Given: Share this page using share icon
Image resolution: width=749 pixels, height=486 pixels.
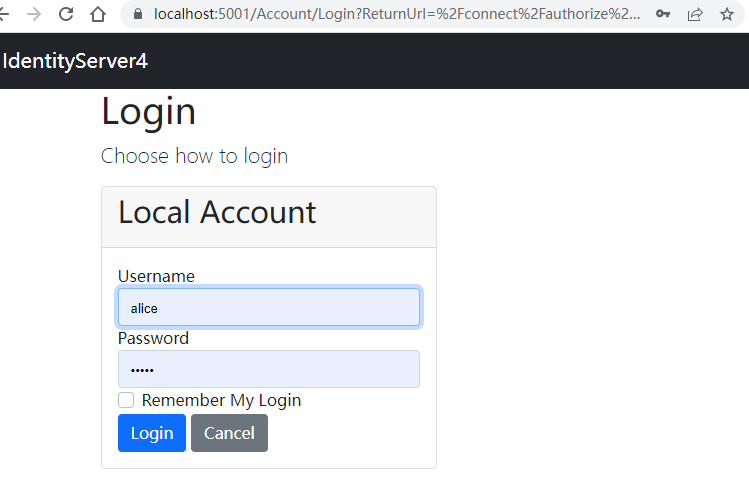Looking at the screenshot, I should [695, 14].
